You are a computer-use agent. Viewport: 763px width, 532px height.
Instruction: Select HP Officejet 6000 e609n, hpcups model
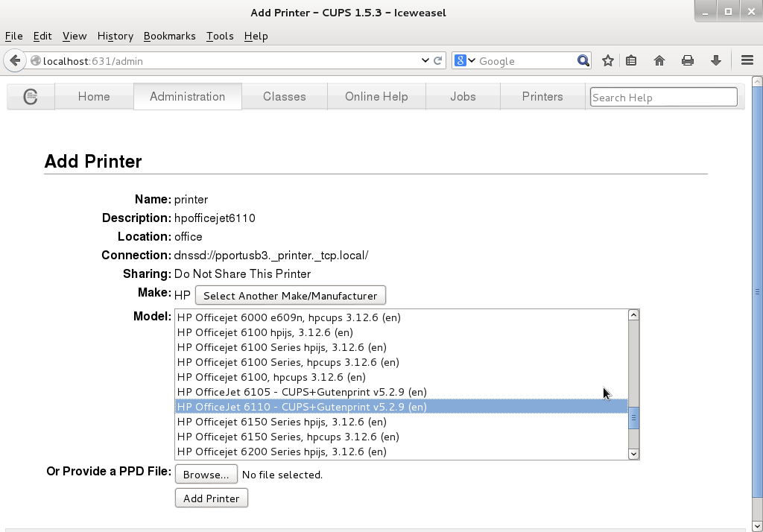pyautogui.click(x=402, y=317)
